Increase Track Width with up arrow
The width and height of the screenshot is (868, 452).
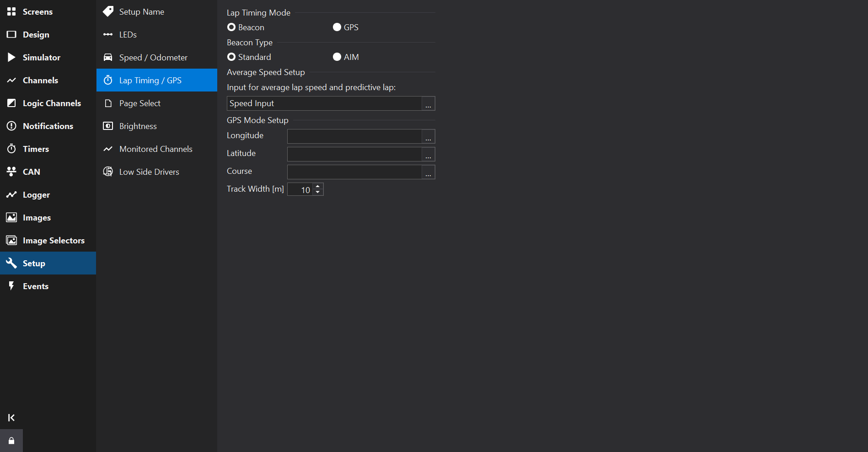tap(318, 186)
